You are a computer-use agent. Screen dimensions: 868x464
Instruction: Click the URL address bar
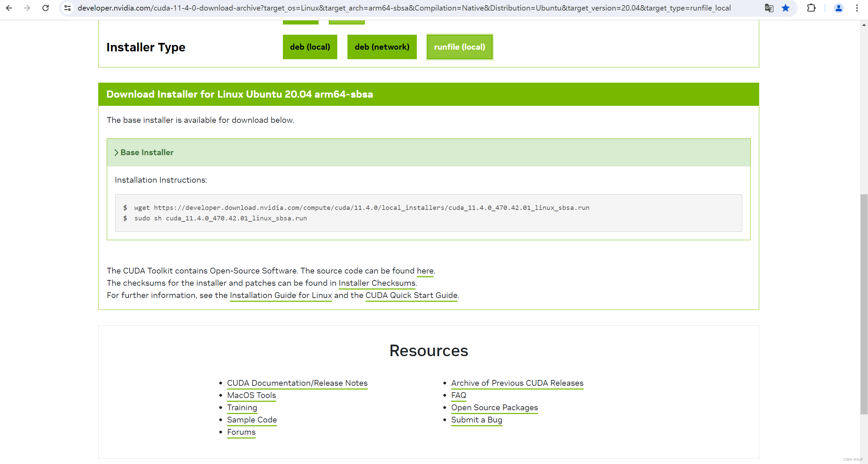(404, 8)
